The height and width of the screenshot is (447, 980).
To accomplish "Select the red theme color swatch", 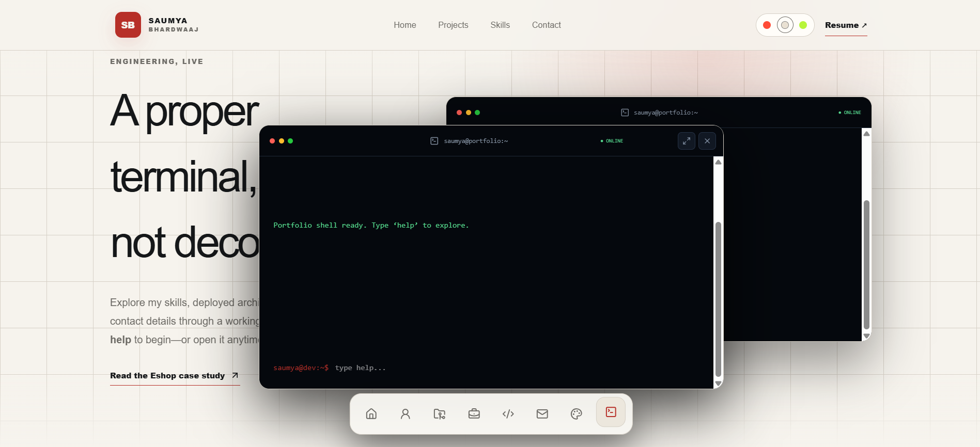I will 767,25.
